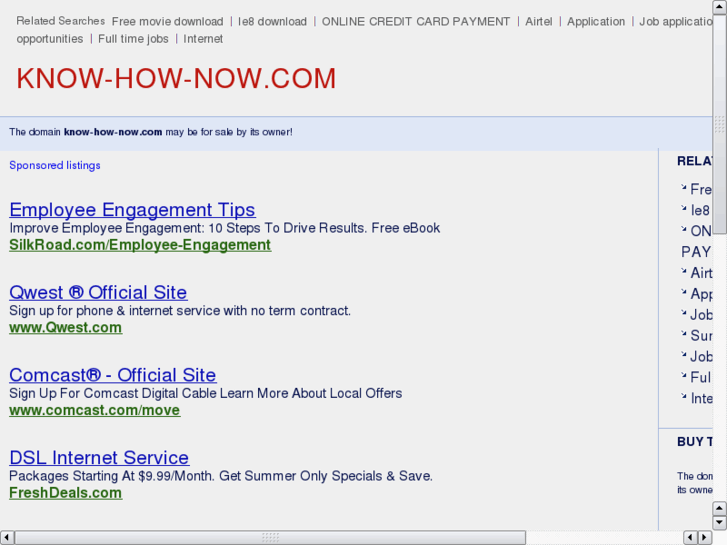Click the vertical scrollbar up arrow at top
Screen dimensions: 727x545
[719, 7]
